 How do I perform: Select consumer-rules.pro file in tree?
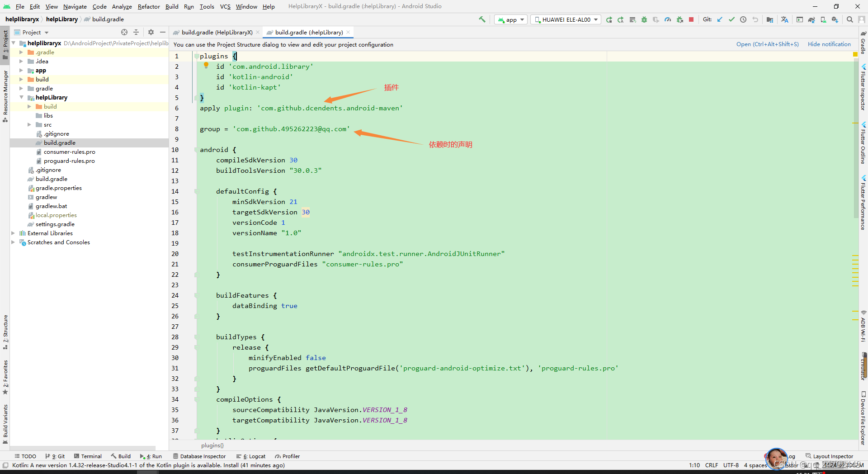click(x=69, y=152)
